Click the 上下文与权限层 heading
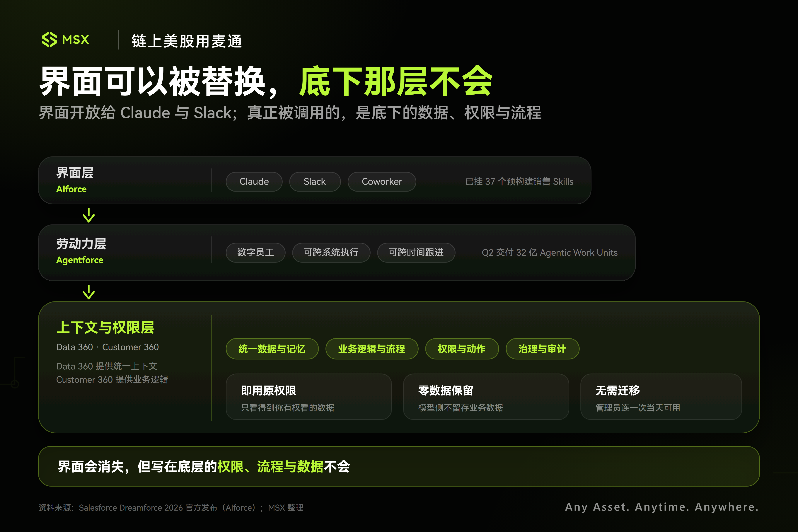The image size is (798, 532). 105,327
